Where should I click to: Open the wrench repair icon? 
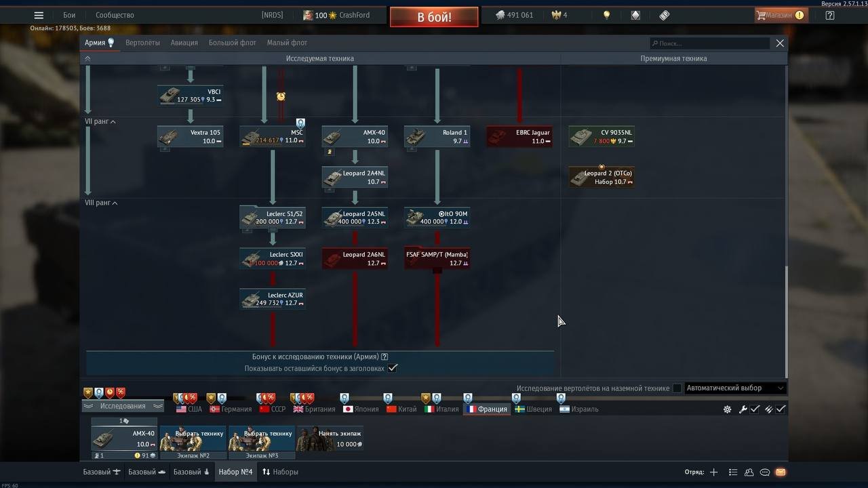click(743, 409)
